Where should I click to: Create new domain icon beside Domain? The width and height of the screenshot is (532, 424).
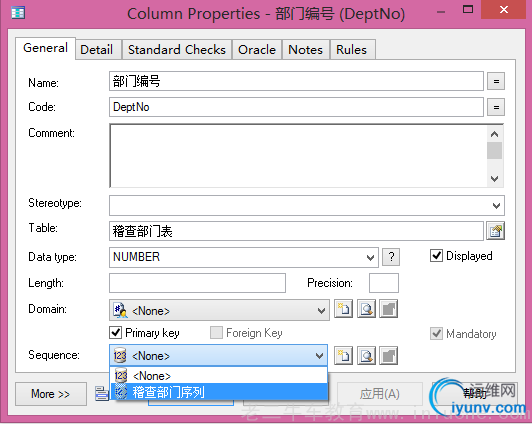coord(343,309)
